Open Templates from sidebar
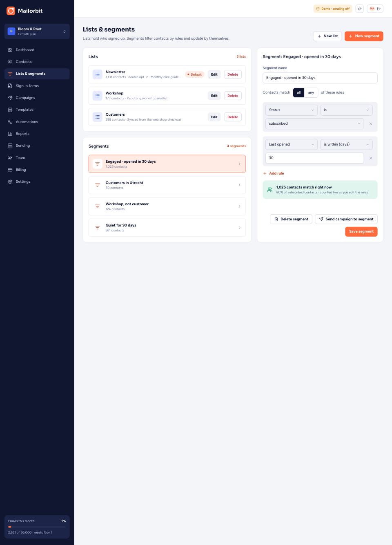The image size is (392, 545). click(x=37, y=110)
